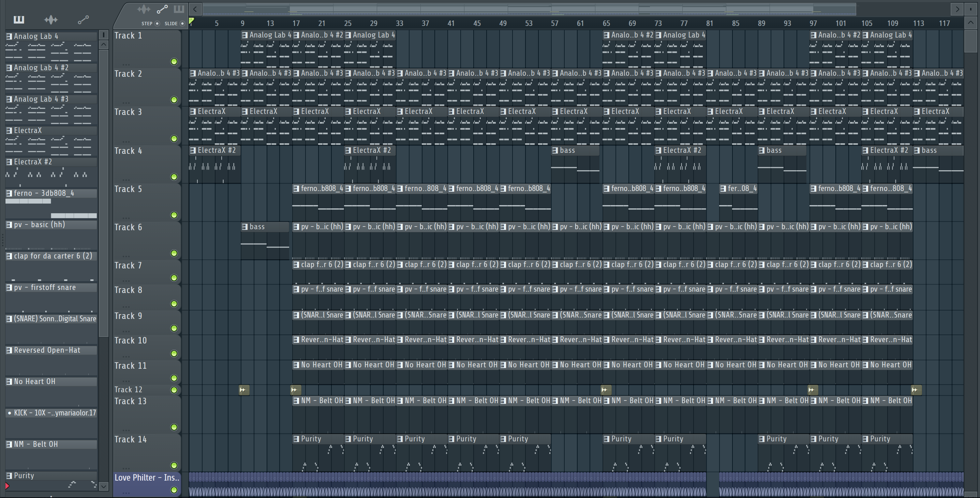
Task: Click the pattern icon beside ElectraX #2 in picker
Action: pos(9,162)
